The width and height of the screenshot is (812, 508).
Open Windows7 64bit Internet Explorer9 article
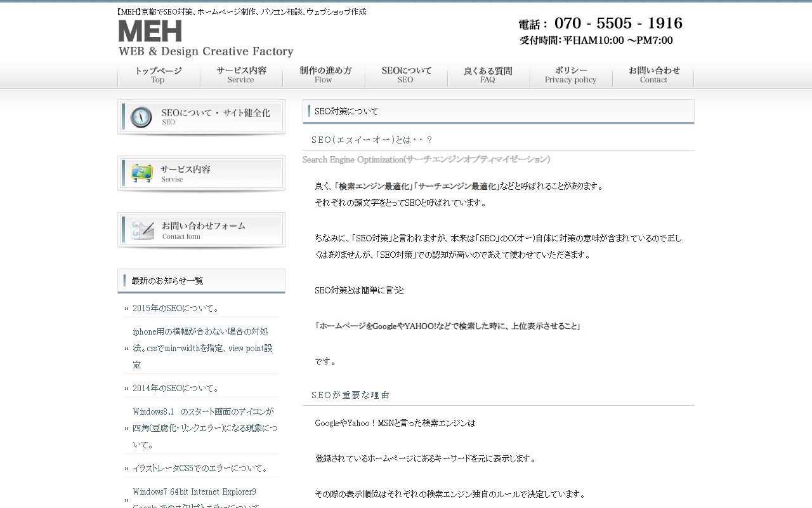[194, 492]
